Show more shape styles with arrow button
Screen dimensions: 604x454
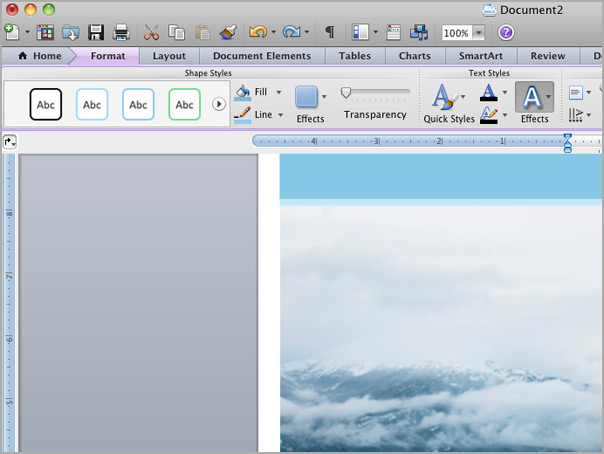coord(219,104)
